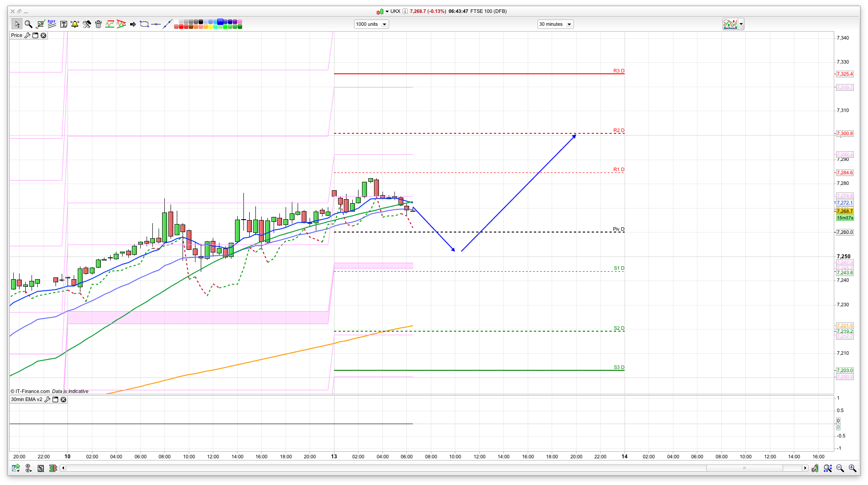Click the UKX instrument label in title
The width and height of the screenshot is (868, 485).
(x=395, y=11)
